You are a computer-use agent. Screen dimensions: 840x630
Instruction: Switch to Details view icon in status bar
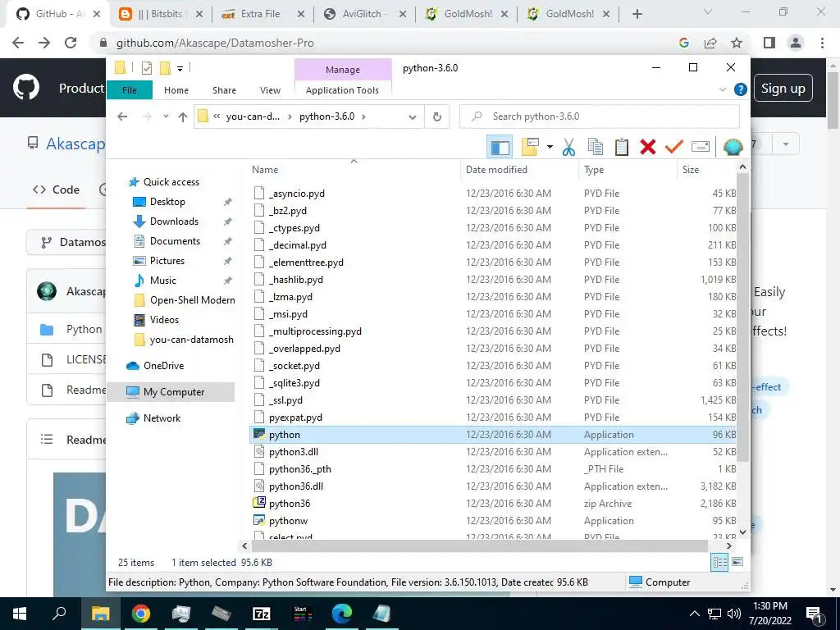coord(719,562)
